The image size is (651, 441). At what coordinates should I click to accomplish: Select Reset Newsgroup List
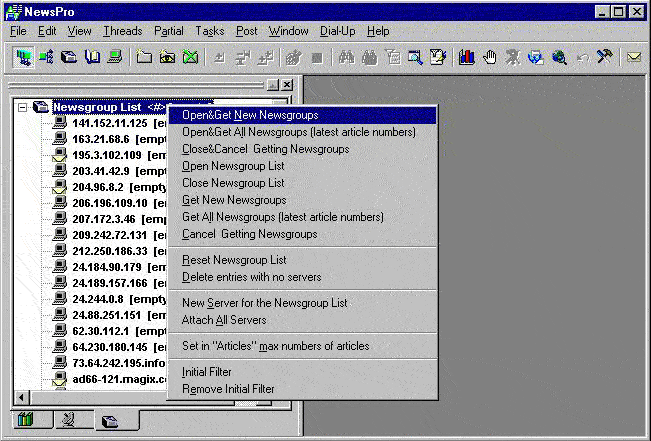(x=303, y=260)
